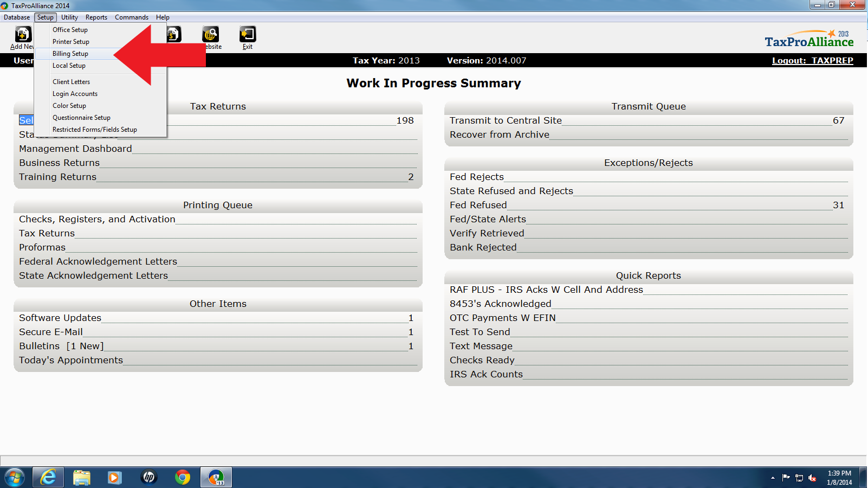Click the network tray icon
868x488 pixels.
799,478
